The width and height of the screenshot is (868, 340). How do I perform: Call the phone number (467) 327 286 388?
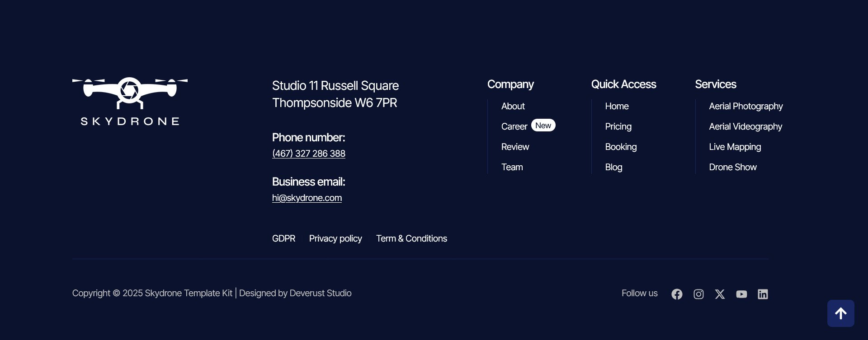pos(309,154)
